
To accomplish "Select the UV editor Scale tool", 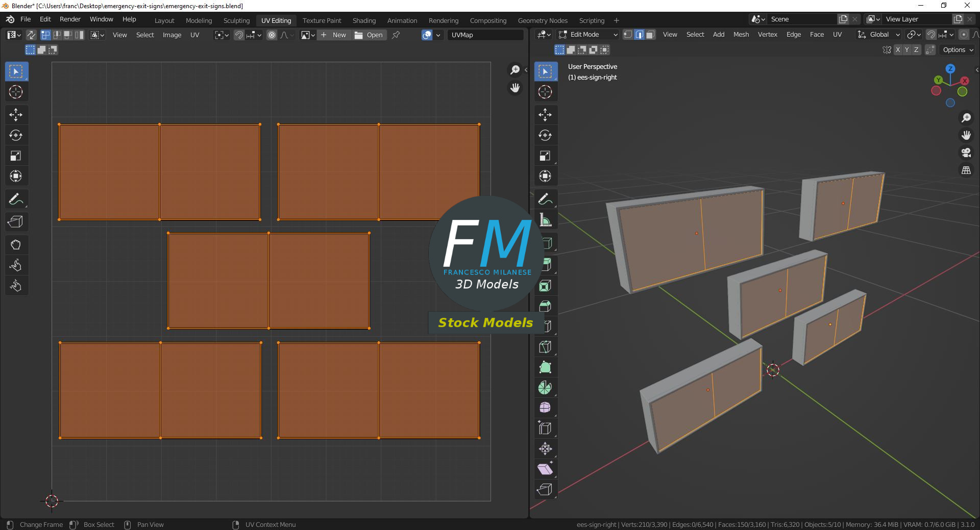I will pyautogui.click(x=16, y=156).
